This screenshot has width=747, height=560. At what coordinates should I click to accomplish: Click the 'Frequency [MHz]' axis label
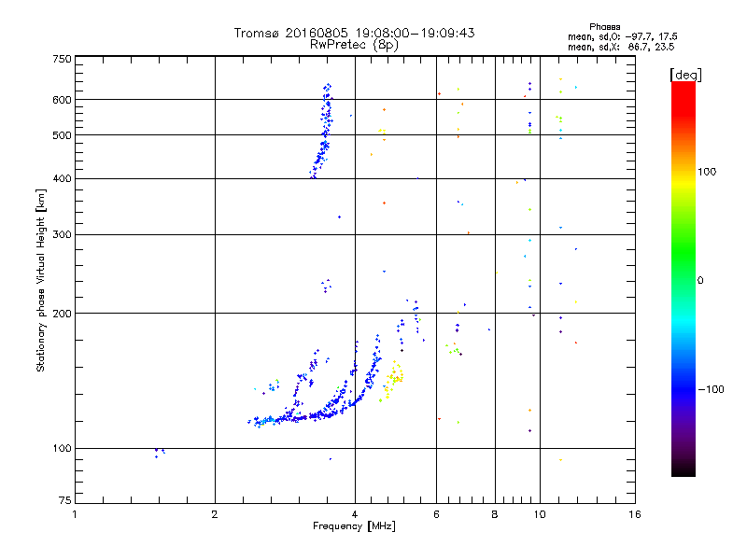(x=354, y=526)
